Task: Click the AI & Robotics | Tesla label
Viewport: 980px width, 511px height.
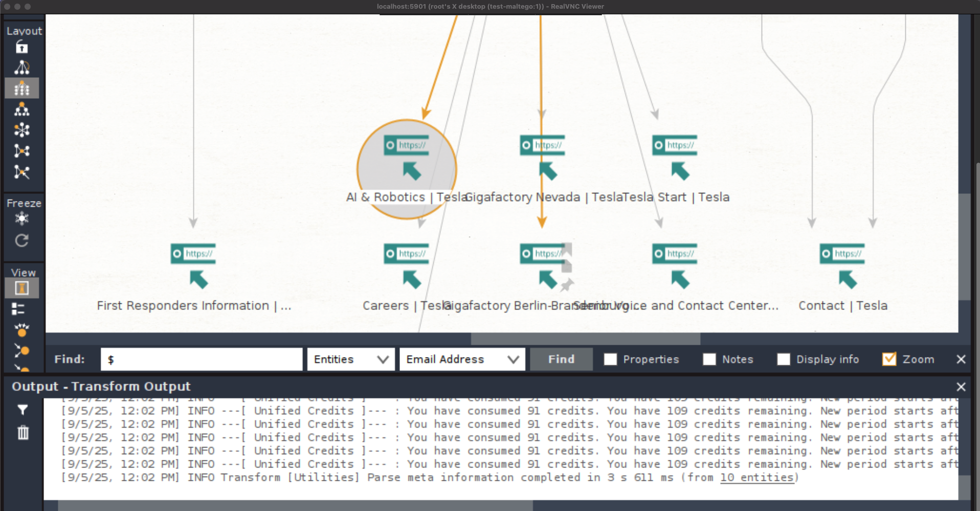Action: (407, 197)
